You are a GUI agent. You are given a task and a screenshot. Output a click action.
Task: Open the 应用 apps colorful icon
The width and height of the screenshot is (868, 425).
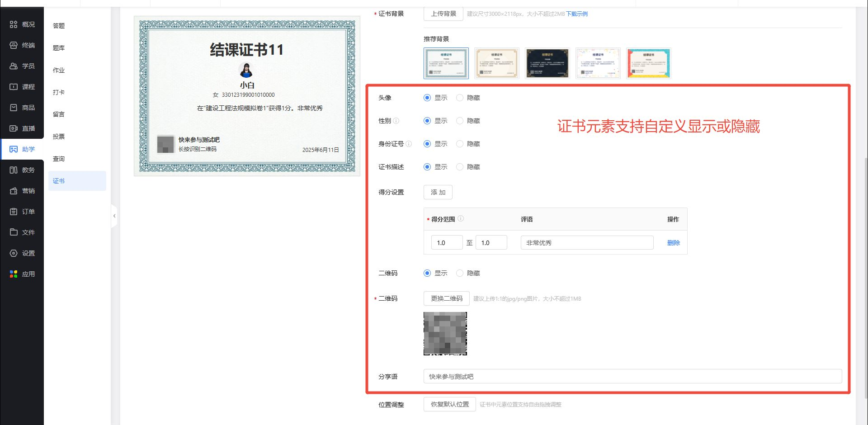14,274
